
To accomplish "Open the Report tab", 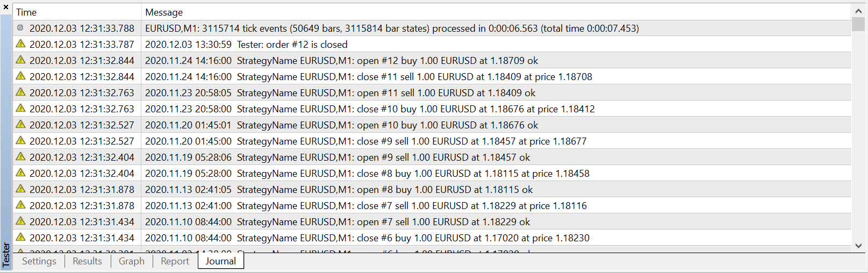I will 175,261.
